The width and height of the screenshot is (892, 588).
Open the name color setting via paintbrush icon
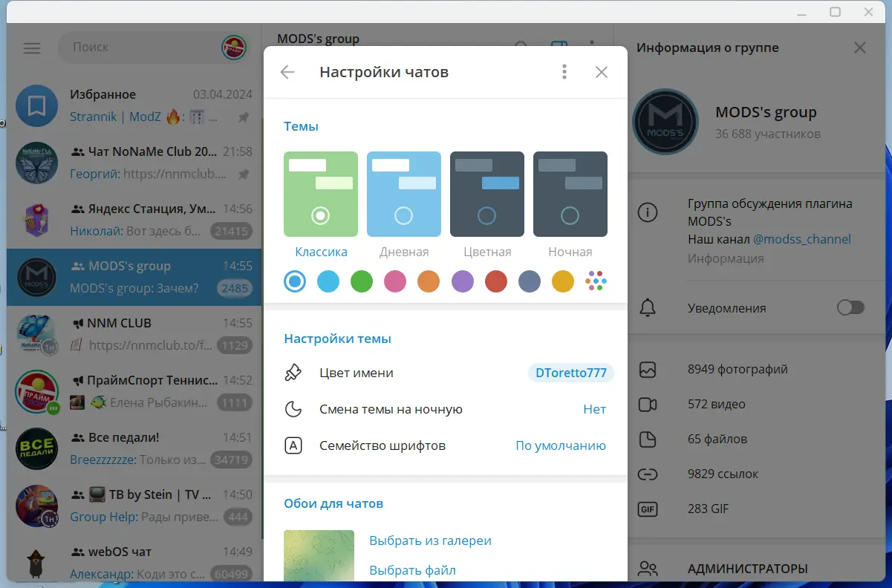click(293, 372)
